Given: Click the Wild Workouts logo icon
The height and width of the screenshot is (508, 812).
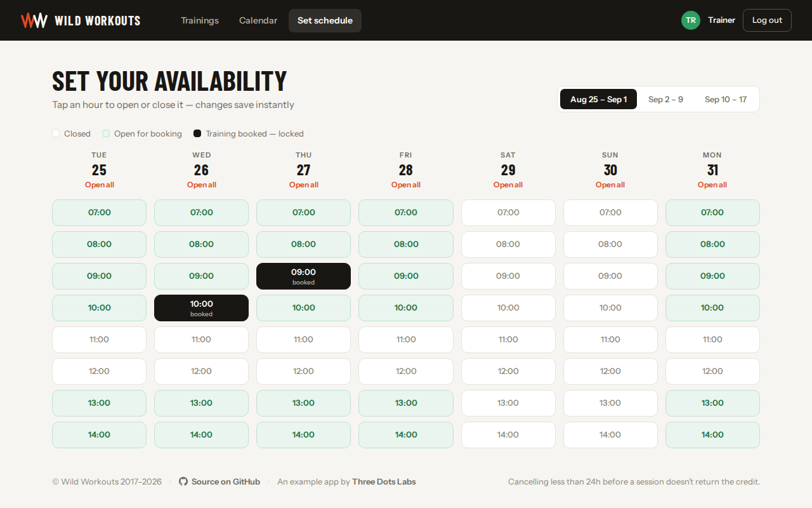Looking at the screenshot, I should [x=34, y=20].
